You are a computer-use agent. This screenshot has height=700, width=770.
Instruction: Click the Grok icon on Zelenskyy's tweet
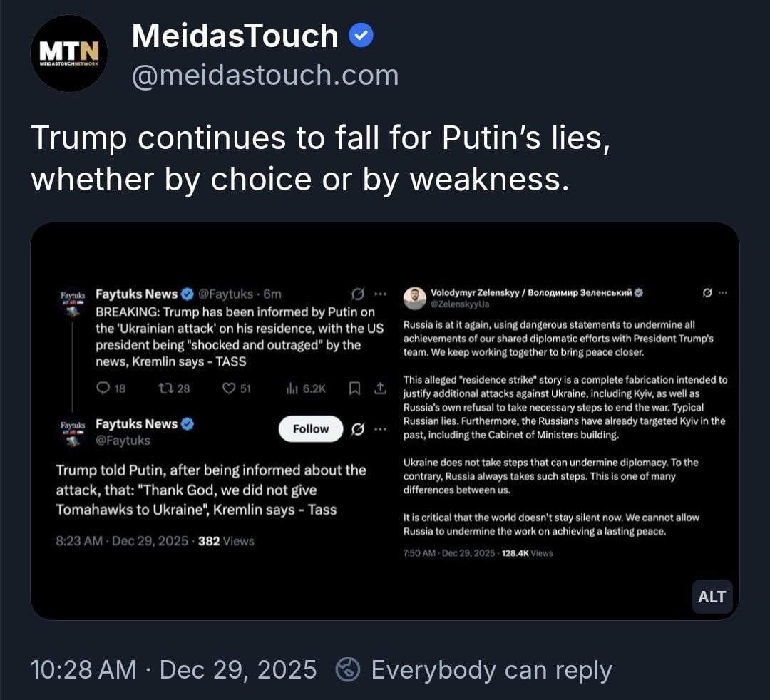[707, 292]
